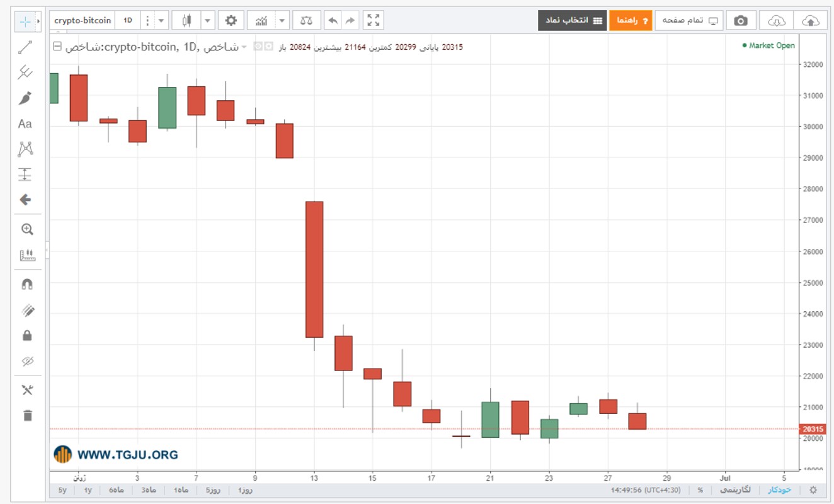Undo the last chart action
Image resolution: width=834 pixels, height=504 pixels.
pos(333,21)
